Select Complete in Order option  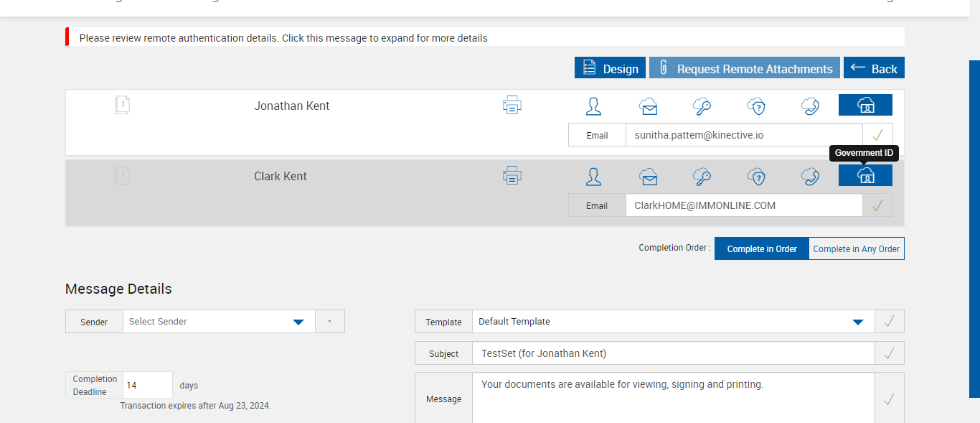(x=762, y=248)
